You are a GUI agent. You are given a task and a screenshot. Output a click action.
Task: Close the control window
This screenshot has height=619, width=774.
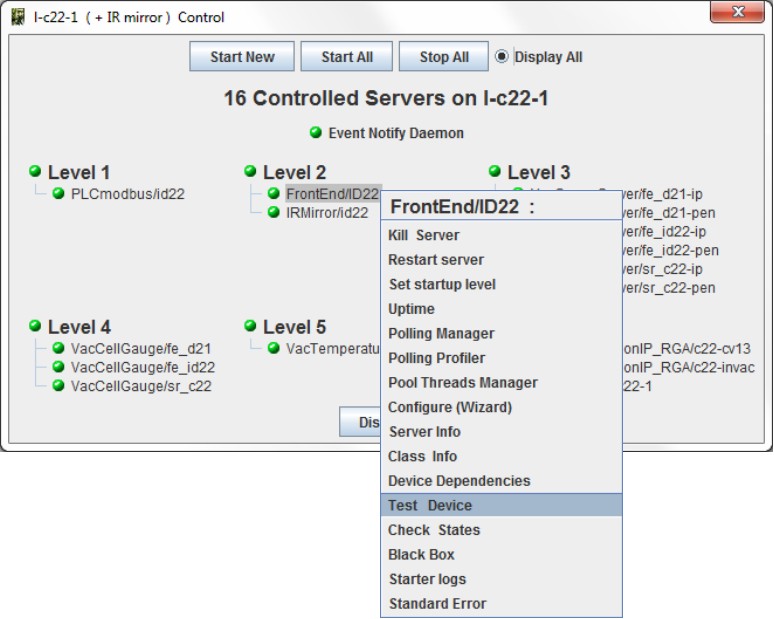(737, 13)
